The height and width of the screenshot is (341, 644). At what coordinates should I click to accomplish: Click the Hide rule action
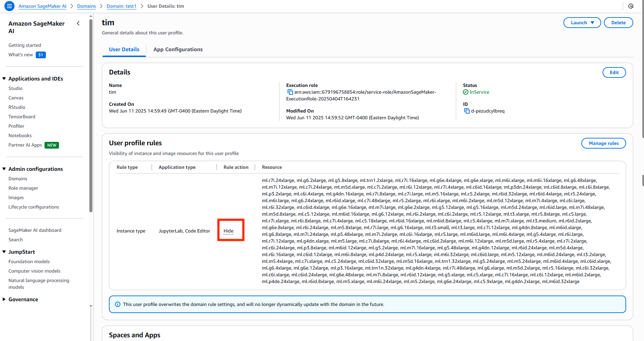click(x=228, y=231)
